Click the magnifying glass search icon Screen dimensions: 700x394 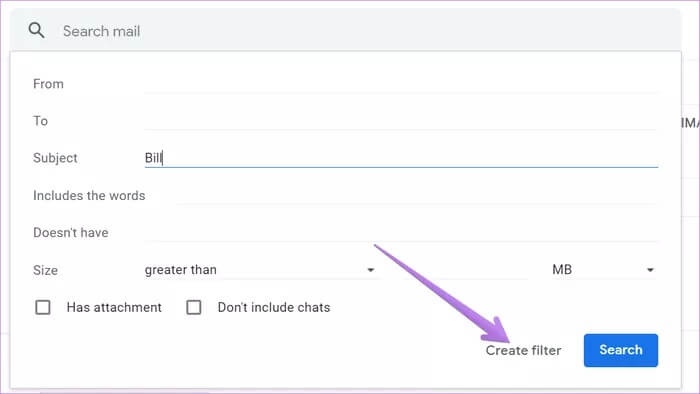pos(36,30)
